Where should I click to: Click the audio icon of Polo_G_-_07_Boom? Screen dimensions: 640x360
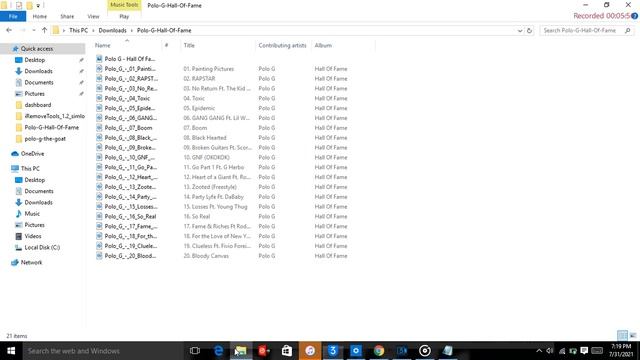tap(99, 127)
